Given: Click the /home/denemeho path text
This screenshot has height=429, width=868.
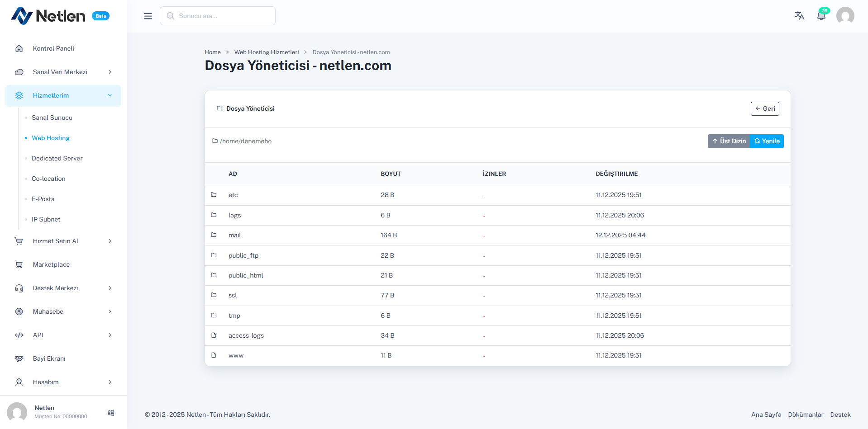Looking at the screenshot, I should [246, 141].
